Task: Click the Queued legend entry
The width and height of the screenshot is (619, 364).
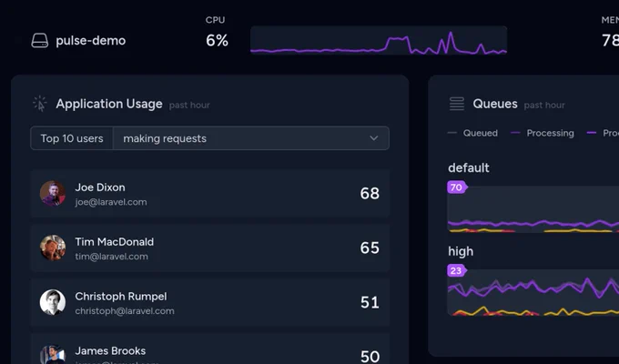Action: pos(472,133)
